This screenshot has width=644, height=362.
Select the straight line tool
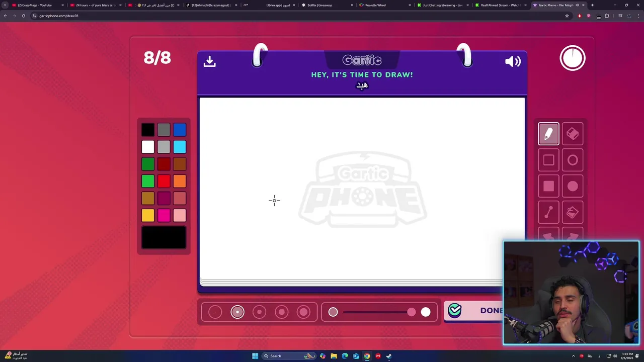(548, 213)
